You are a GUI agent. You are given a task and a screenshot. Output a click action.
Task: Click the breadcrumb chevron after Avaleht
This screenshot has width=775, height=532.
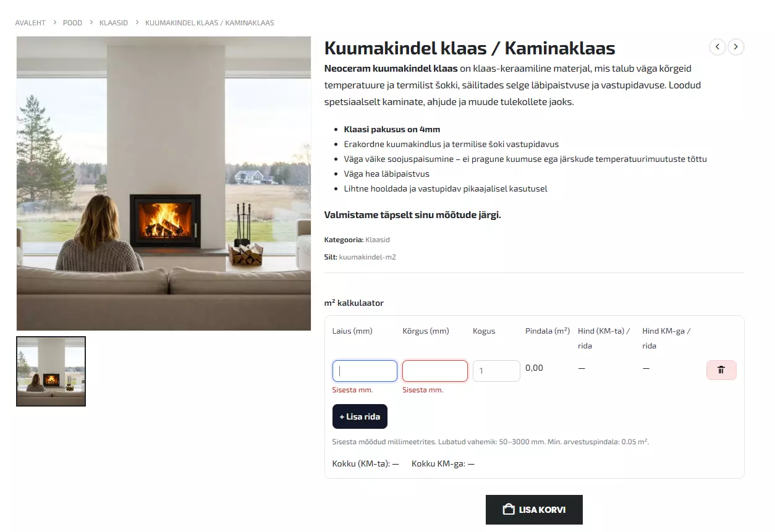click(x=54, y=23)
